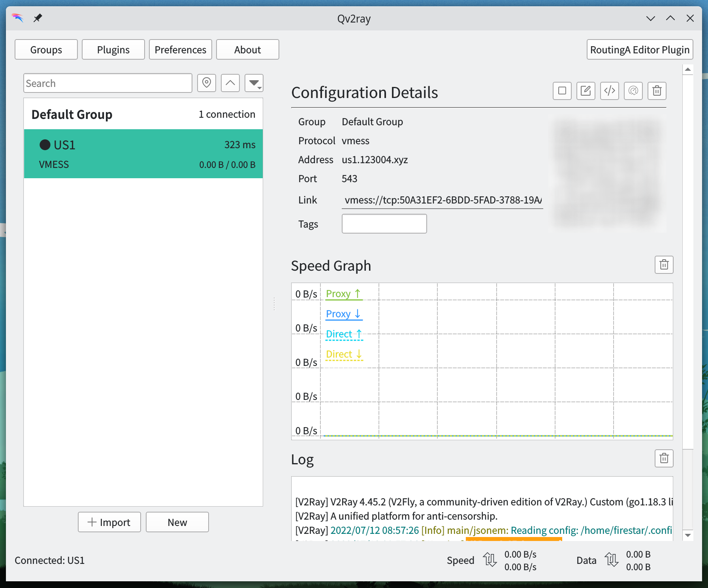Click the Qv2ray app logo icon

click(x=18, y=18)
